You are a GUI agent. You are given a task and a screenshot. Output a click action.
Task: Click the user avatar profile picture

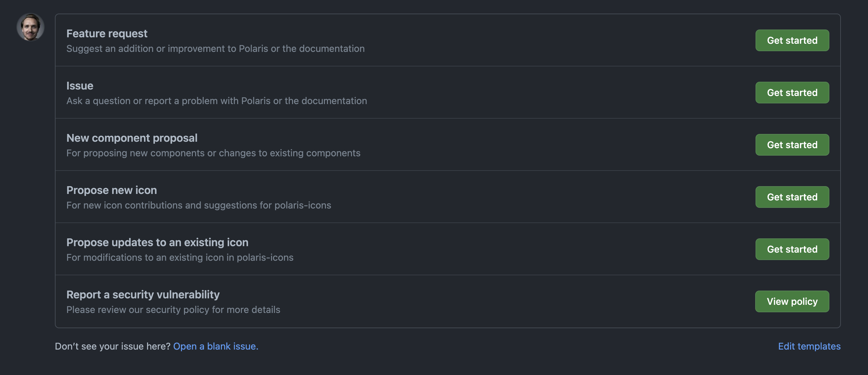(30, 27)
